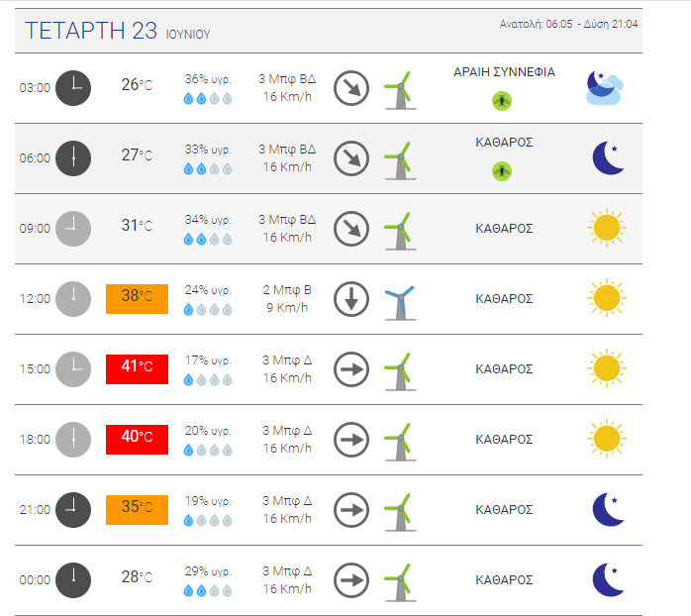Click the mosquito icon in the 03:00 row
This screenshot has height=616, width=691.
click(502, 101)
